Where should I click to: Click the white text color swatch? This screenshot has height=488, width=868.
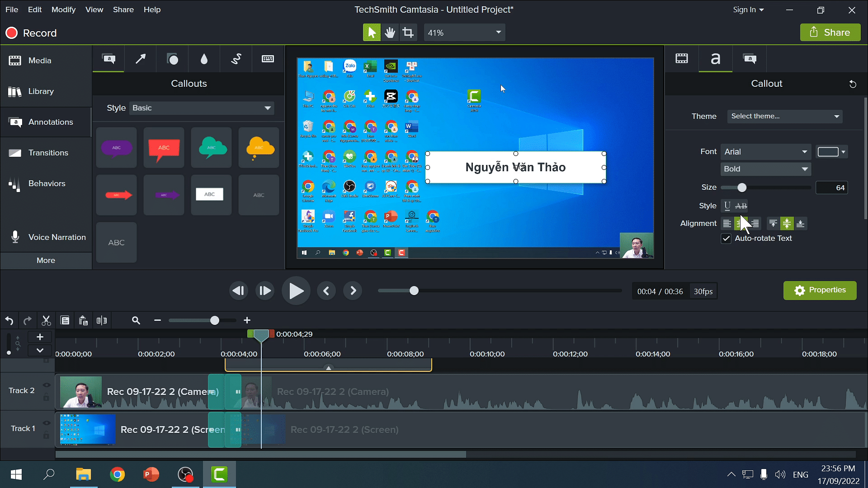tap(828, 152)
